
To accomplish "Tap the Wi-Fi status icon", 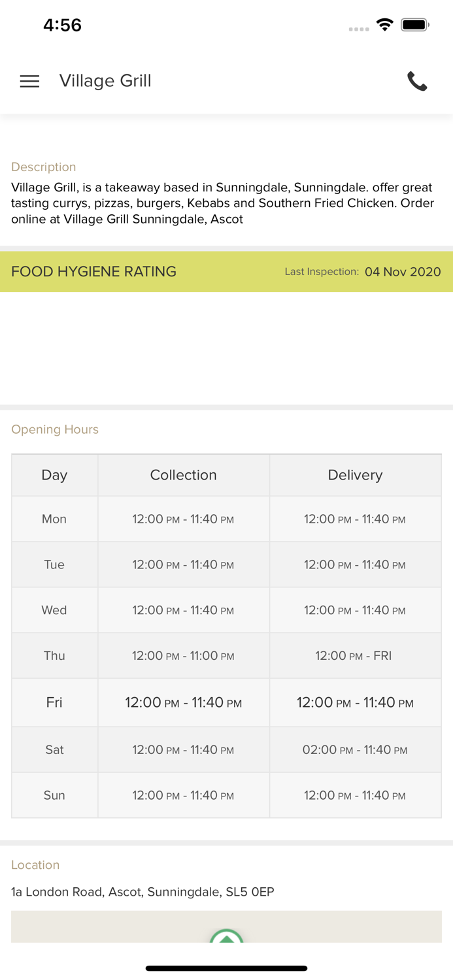I will point(385,25).
